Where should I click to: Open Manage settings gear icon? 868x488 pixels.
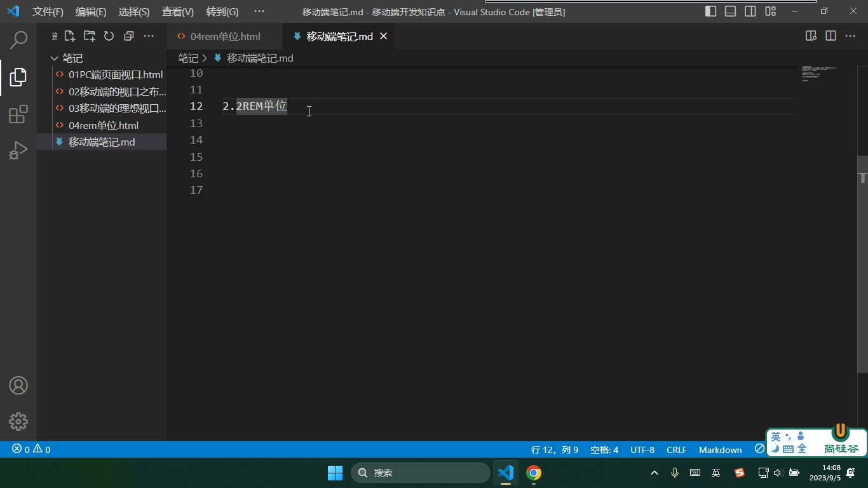click(18, 421)
